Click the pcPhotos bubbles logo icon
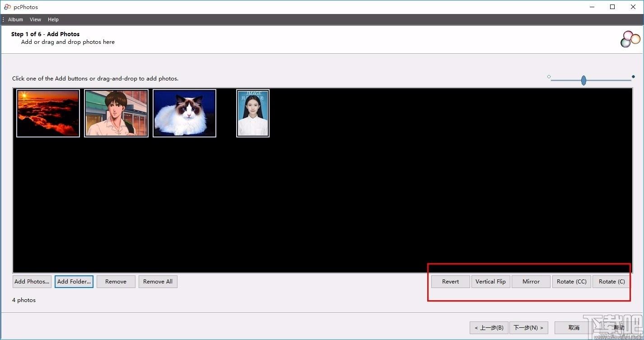The height and width of the screenshot is (340, 644). (x=630, y=39)
